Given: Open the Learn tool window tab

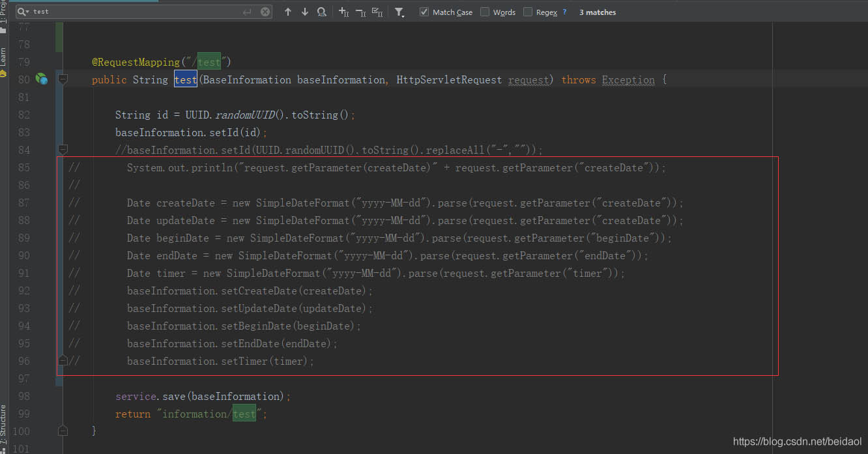Looking at the screenshot, I should (x=3, y=59).
